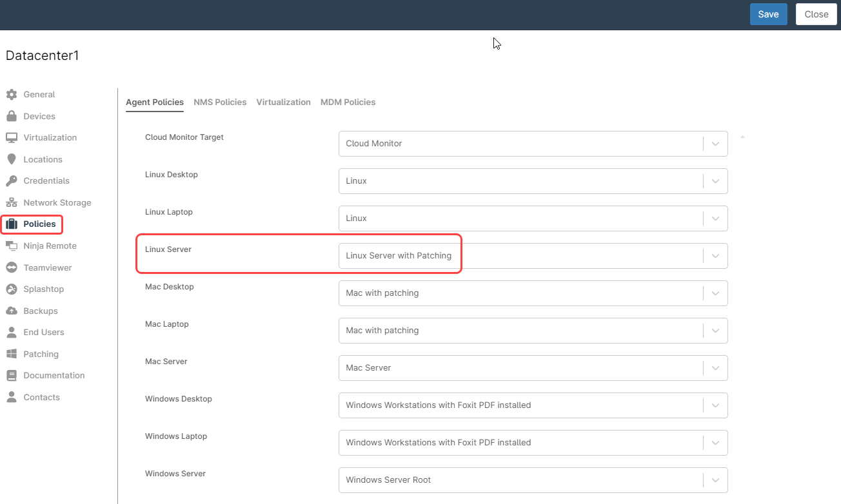The width and height of the screenshot is (841, 504).
Task: Click the Backups cloud icon
Action: [x=12, y=311]
